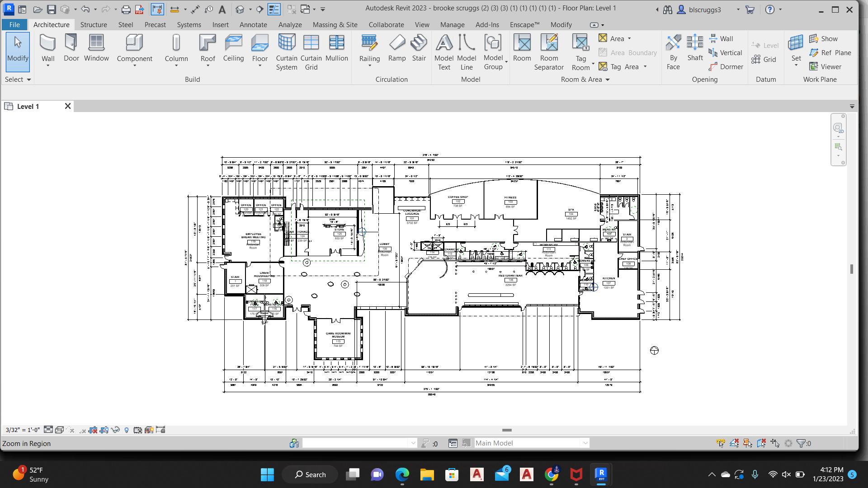Screen dimensions: 868x488
Task: Open File Explorer from the taskbar
Action: click(x=427, y=474)
